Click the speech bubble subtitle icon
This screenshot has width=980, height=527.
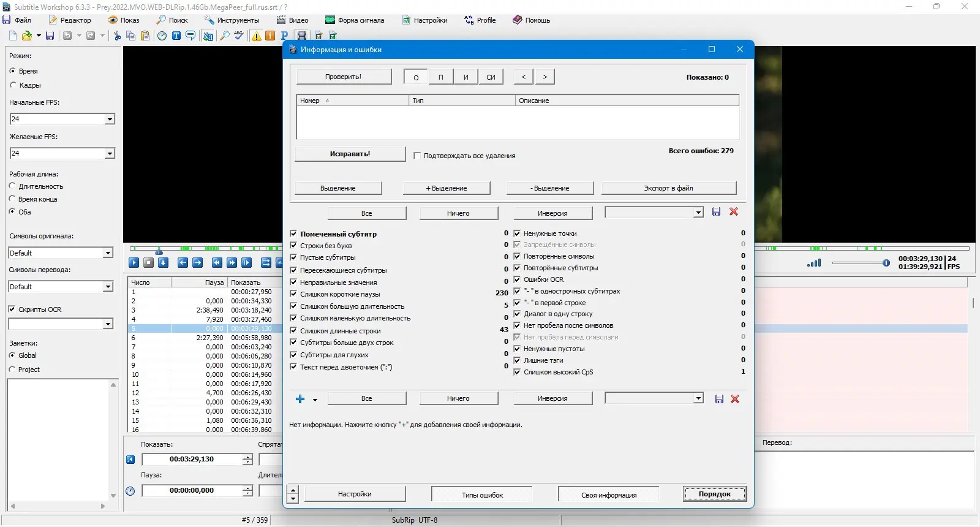[x=190, y=36]
